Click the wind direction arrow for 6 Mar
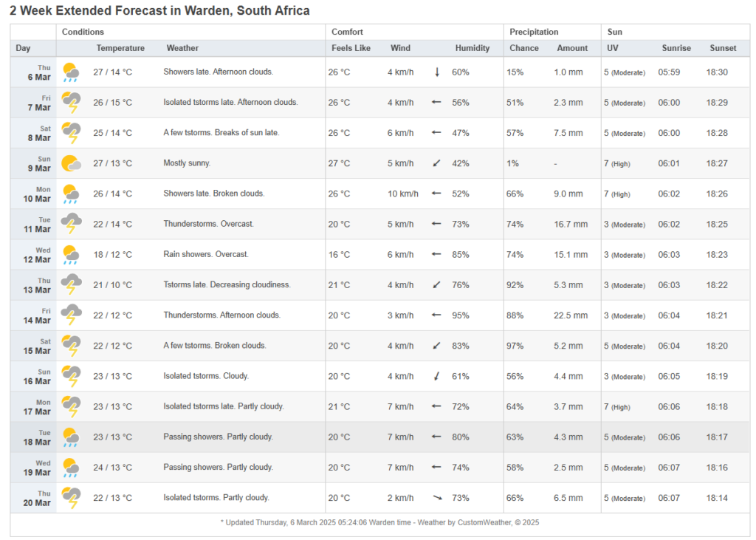The image size is (756, 540). tap(437, 72)
